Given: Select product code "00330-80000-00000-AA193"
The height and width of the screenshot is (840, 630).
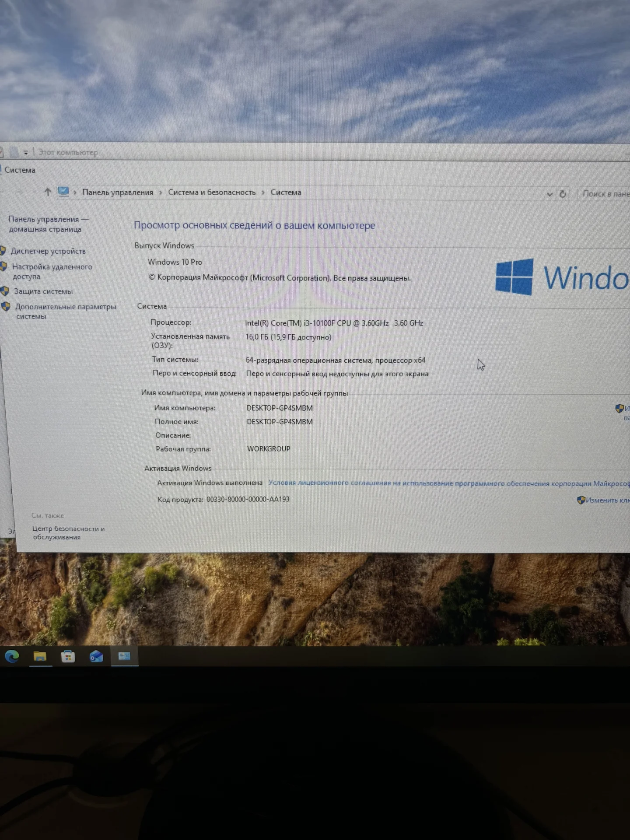Looking at the screenshot, I should click(248, 499).
